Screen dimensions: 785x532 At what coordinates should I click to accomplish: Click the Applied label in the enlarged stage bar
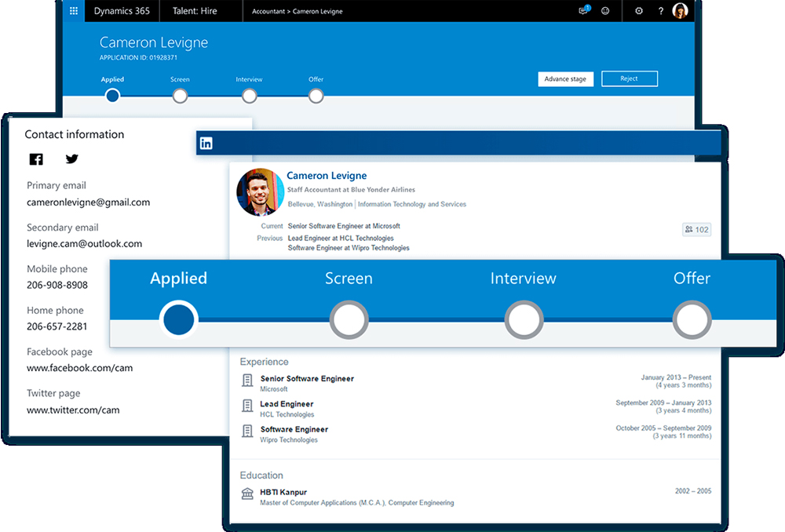coord(179,279)
